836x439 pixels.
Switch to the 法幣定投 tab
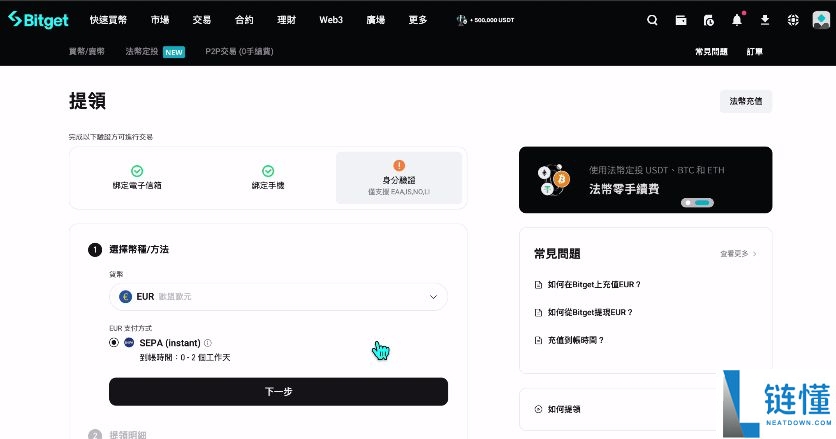[x=142, y=51]
